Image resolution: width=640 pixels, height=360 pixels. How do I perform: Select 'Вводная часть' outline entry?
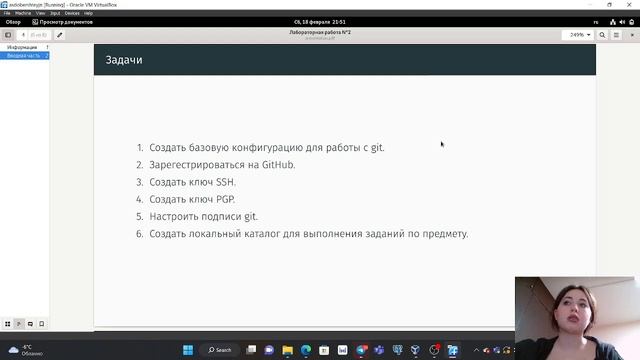coord(23,56)
